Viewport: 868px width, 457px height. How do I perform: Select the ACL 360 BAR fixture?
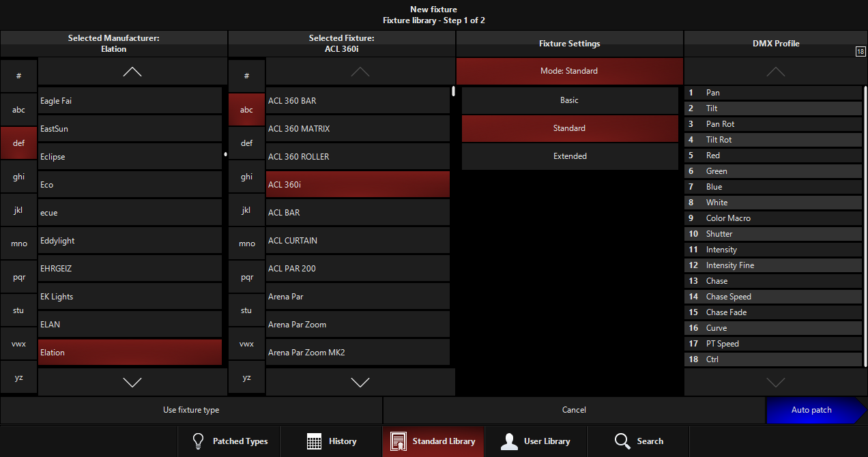point(358,100)
